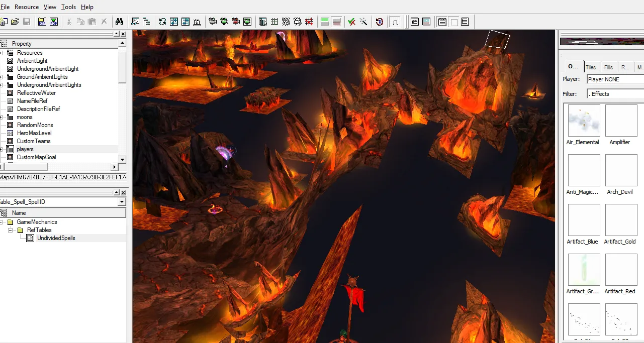Open the File menu
The height and width of the screenshot is (343, 644).
tap(5, 7)
